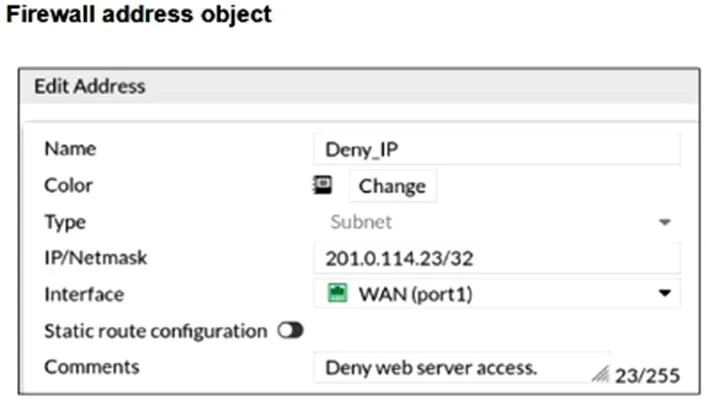Open the WAN (port1) interface selector

[497, 294]
